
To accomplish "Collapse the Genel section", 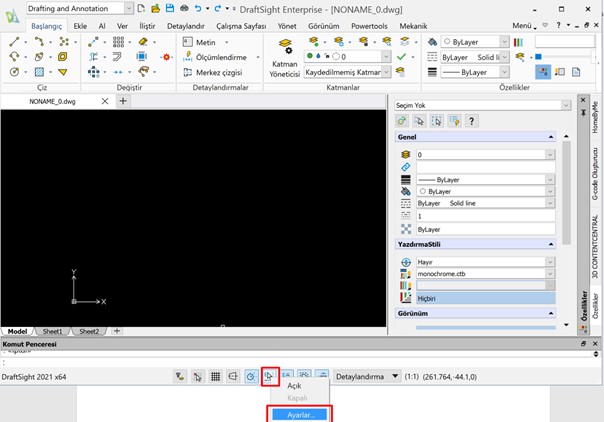I will click(550, 137).
